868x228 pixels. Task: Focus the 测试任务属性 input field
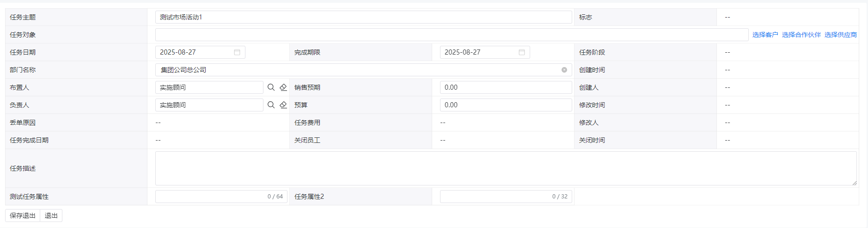210,197
